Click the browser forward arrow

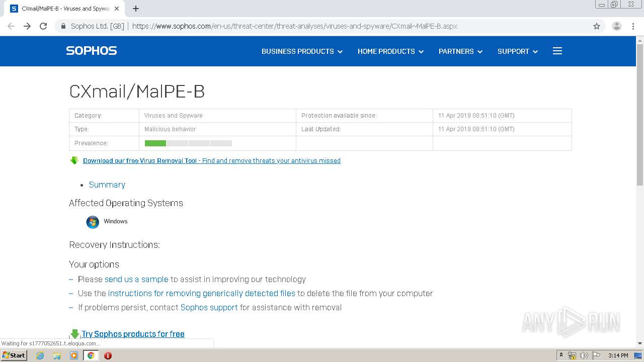[27, 26]
